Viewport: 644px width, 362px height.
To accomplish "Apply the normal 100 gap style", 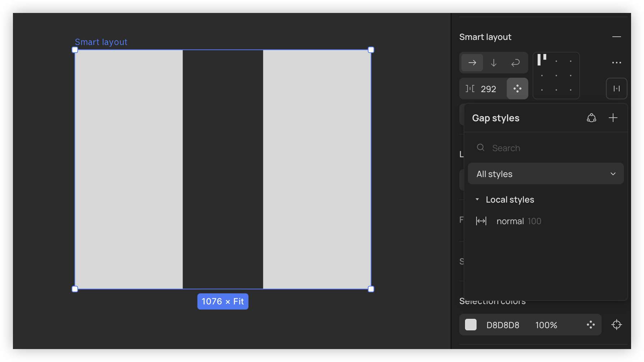I will (x=546, y=221).
